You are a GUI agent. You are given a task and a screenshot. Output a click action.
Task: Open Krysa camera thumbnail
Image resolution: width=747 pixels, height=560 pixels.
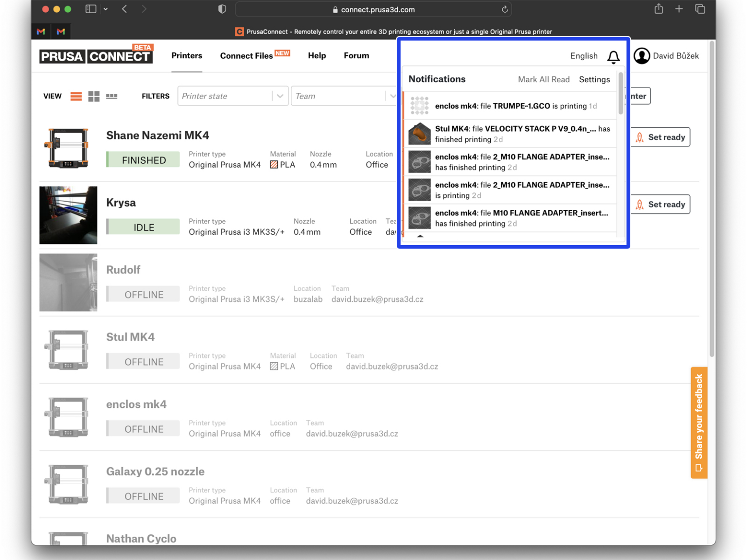[x=68, y=215]
